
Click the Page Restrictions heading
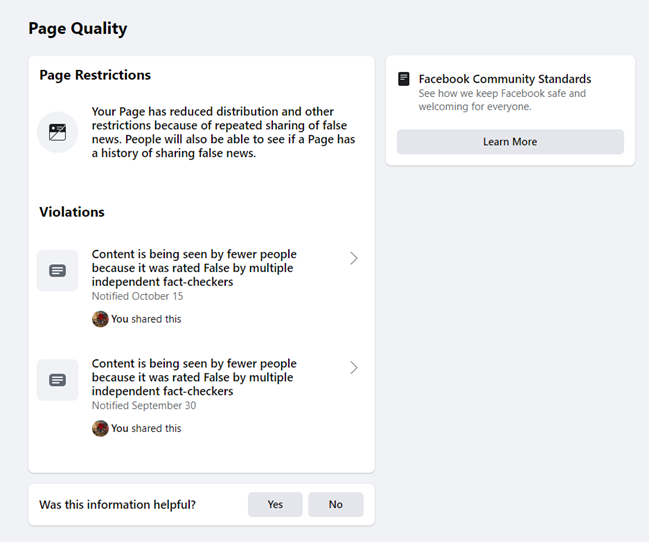pos(95,75)
